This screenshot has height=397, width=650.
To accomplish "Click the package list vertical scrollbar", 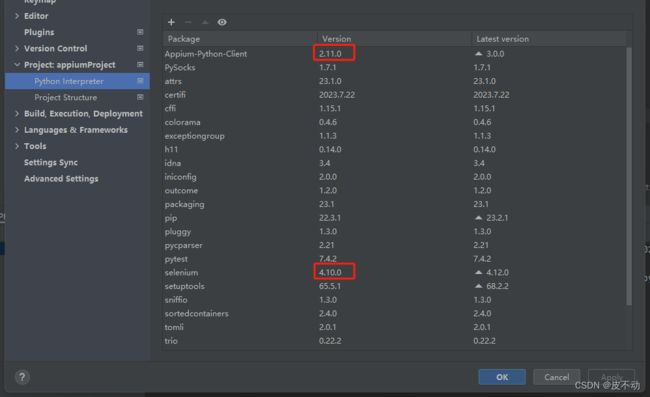I will (629, 176).
